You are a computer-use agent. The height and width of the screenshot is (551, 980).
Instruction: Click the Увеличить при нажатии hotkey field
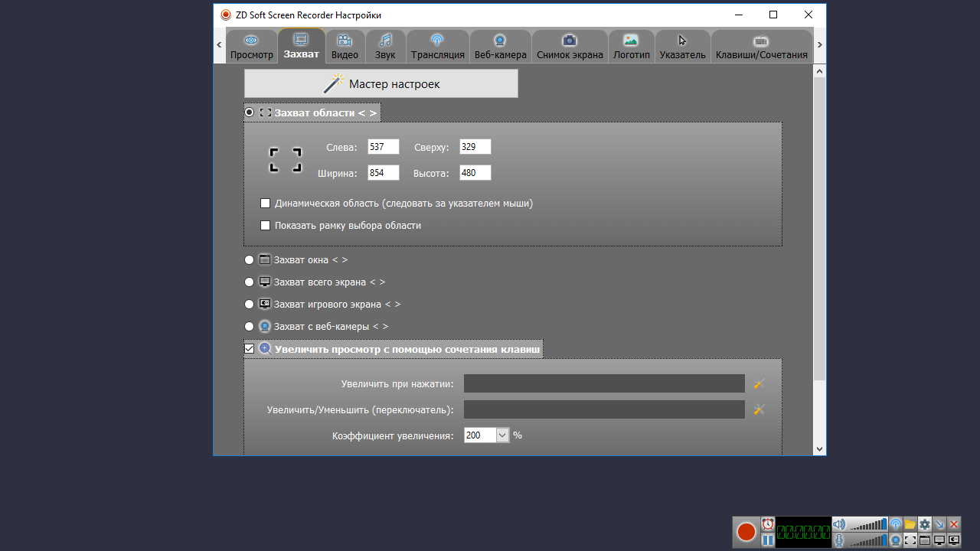[604, 383]
